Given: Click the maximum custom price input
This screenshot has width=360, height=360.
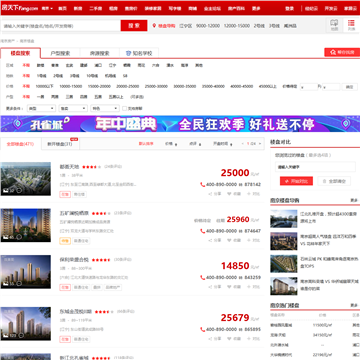Looking at the screenshot, I should pos(331,87).
